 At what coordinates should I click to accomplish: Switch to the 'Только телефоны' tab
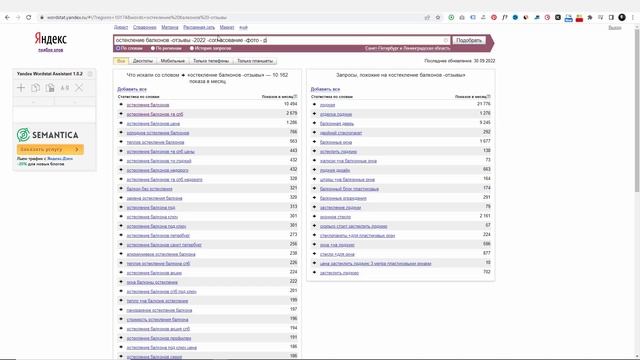(211, 61)
